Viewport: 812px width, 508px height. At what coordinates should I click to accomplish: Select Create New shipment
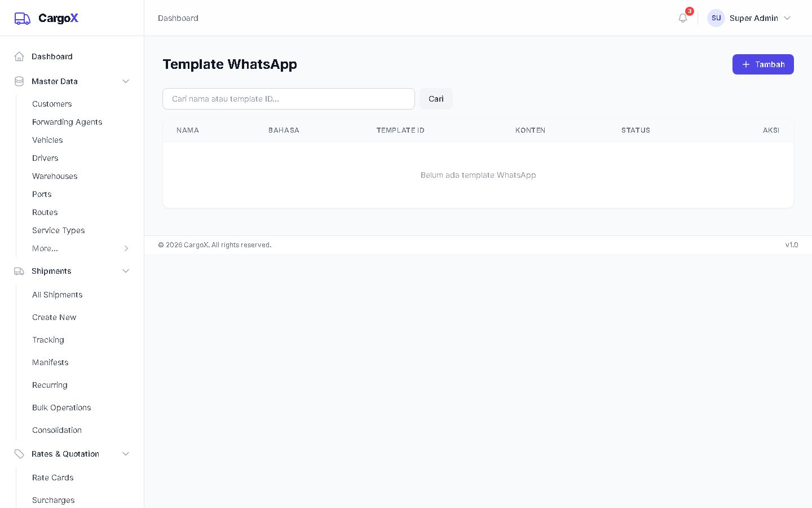click(x=54, y=317)
